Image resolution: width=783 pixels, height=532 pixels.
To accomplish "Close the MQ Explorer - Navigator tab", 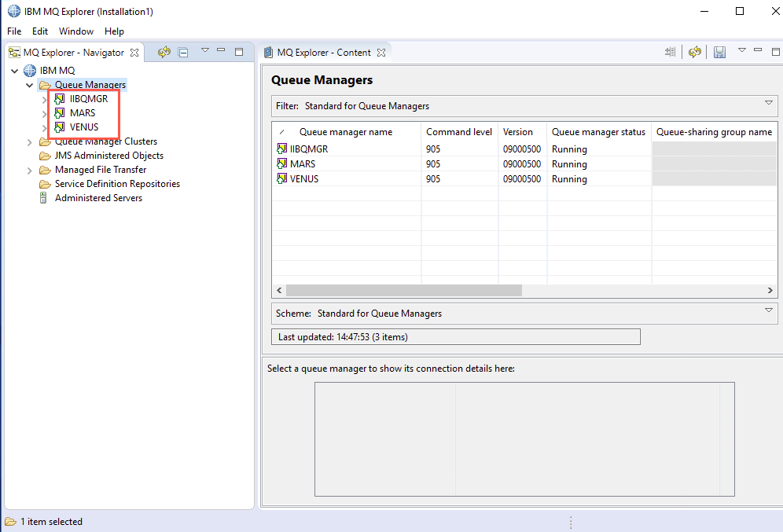I will (134, 53).
